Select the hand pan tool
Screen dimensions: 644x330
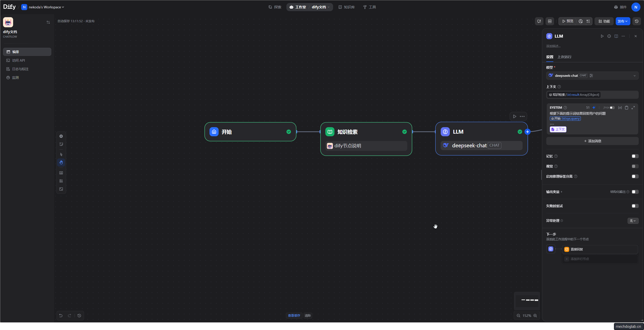[61, 162]
